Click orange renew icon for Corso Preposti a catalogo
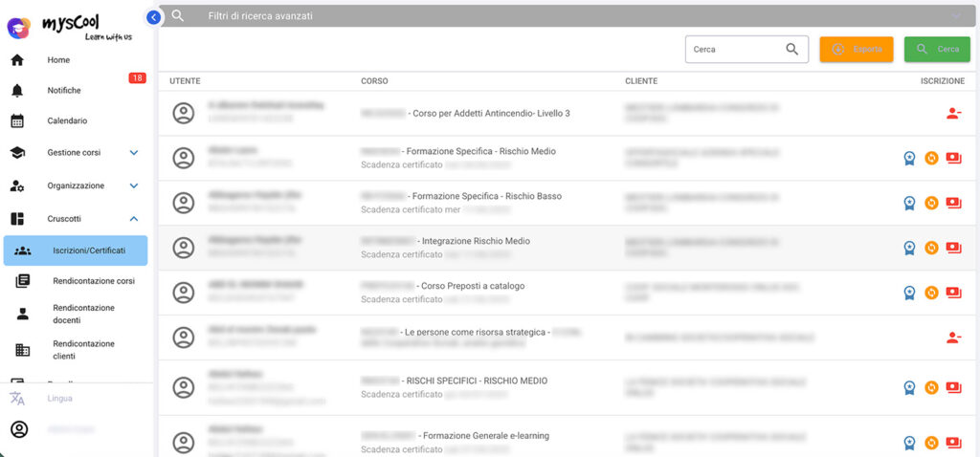 pos(931,293)
